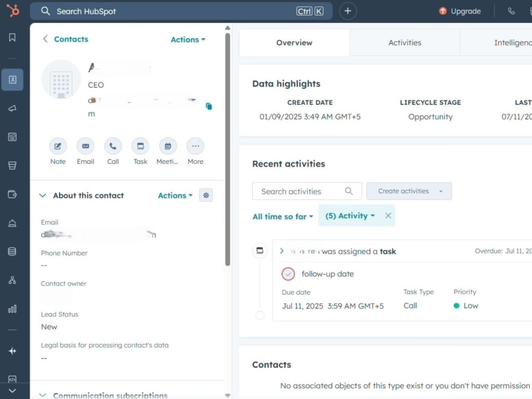Open the Data Management database sidebar icon
This screenshot has width=532, height=399.
click(x=12, y=252)
